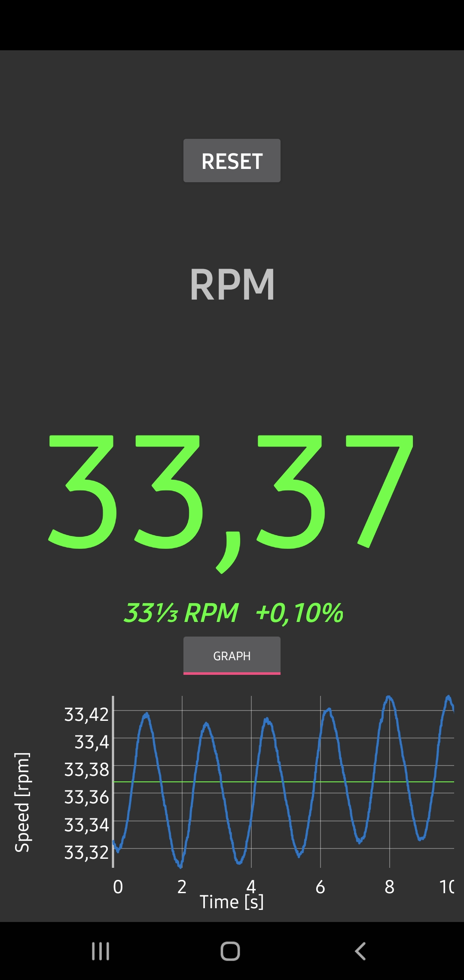Tap the Android back arrow icon
Viewport: 464px width, 980px height.
tap(360, 951)
